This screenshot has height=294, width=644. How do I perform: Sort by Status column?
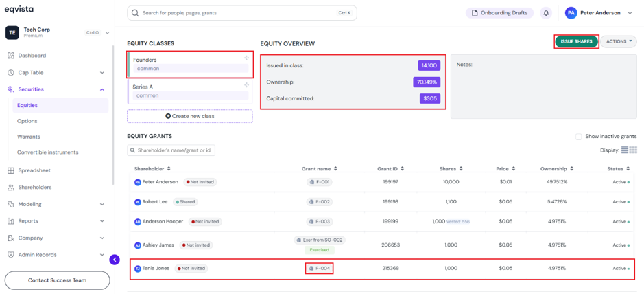[619, 168]
